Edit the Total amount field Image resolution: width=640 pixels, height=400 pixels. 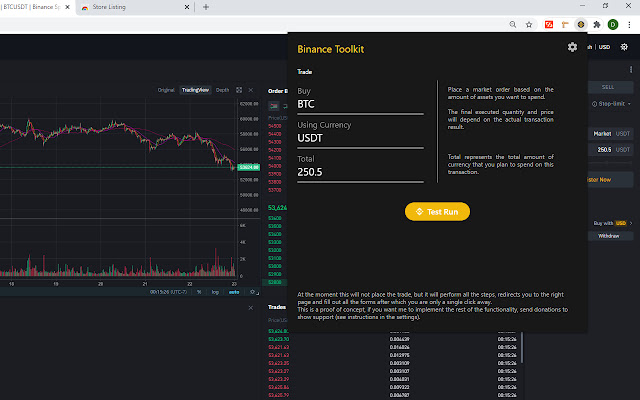pos(360,172)
